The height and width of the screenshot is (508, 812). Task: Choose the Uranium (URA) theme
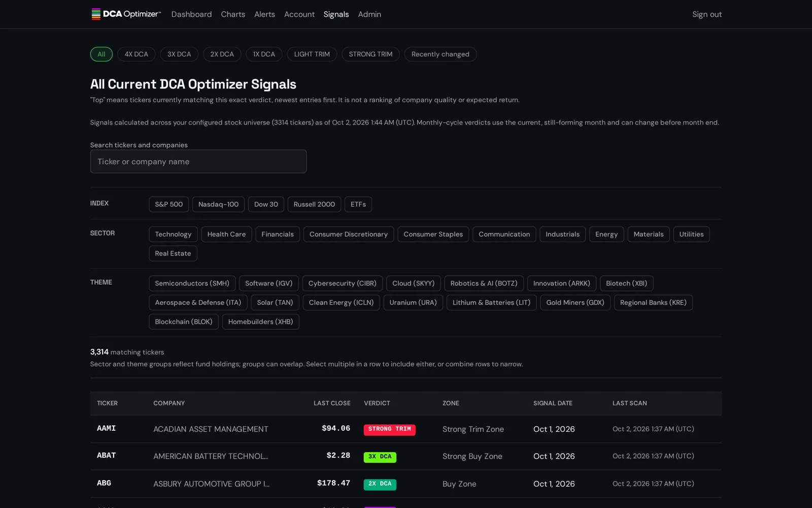413,303
